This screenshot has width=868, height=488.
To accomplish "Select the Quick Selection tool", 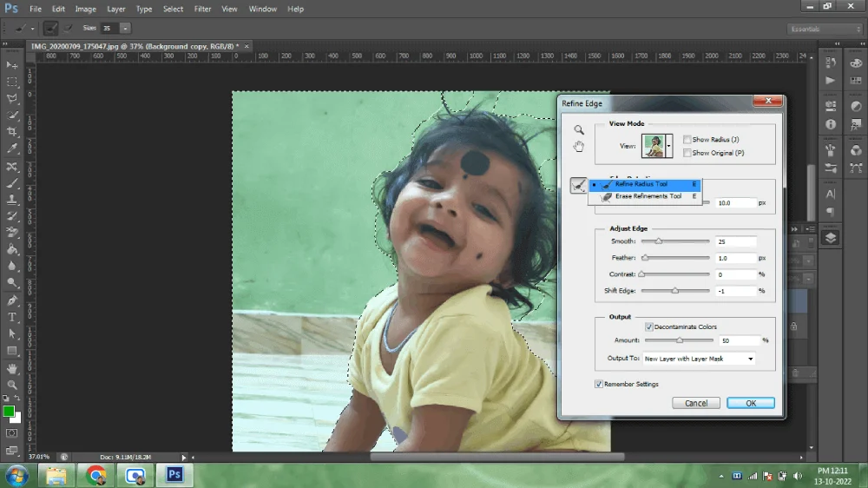I will pyautogui.click(x=11, y=115).
